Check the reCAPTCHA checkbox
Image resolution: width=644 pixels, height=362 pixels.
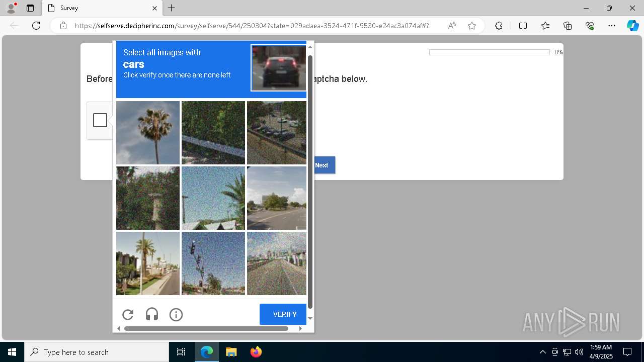(x=100, y=120)
